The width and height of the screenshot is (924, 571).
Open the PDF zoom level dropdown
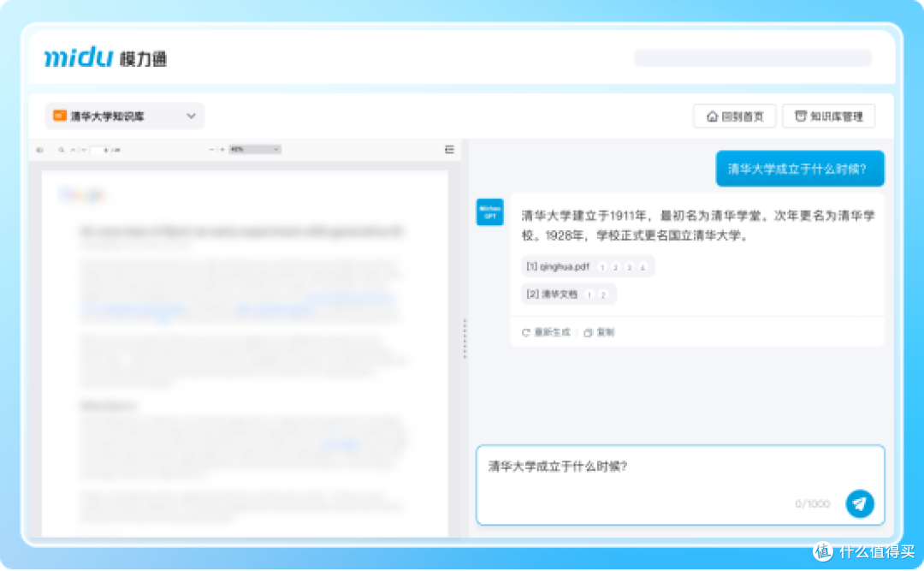[255, 149]
